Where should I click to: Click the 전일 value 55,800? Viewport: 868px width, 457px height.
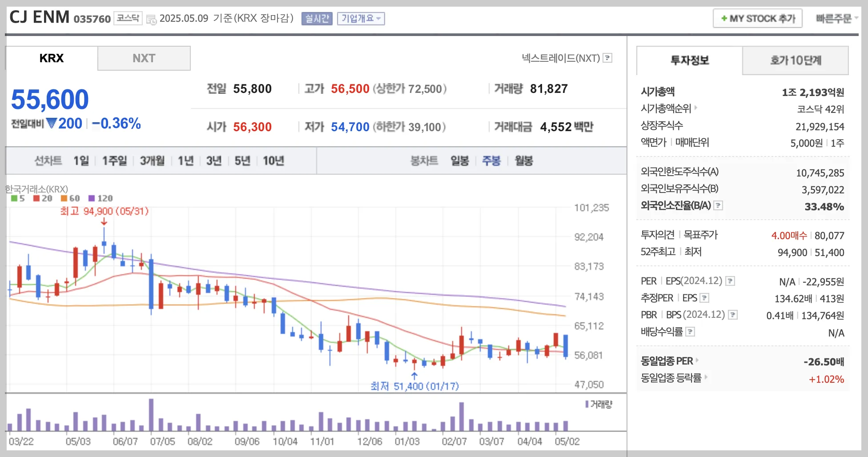tap(252, 89)
